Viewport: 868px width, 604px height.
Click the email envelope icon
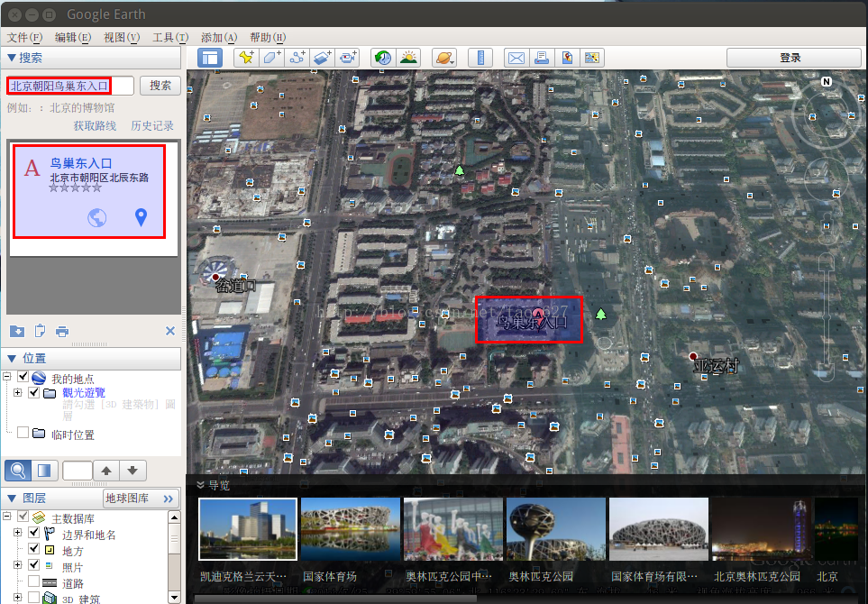[516, 58]
